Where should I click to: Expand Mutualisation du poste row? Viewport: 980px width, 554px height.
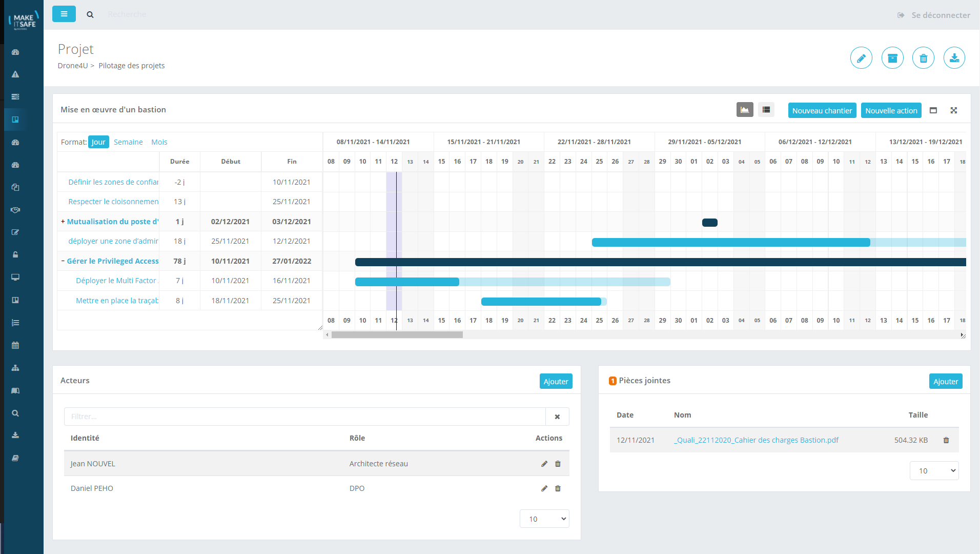tap(63, 222)
